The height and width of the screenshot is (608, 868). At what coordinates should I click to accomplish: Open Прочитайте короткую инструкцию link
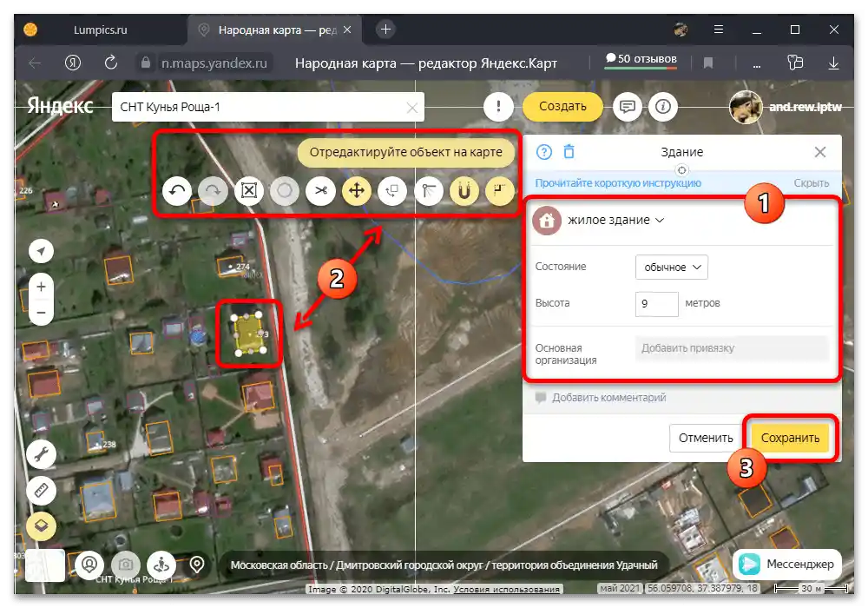(618, 182)
